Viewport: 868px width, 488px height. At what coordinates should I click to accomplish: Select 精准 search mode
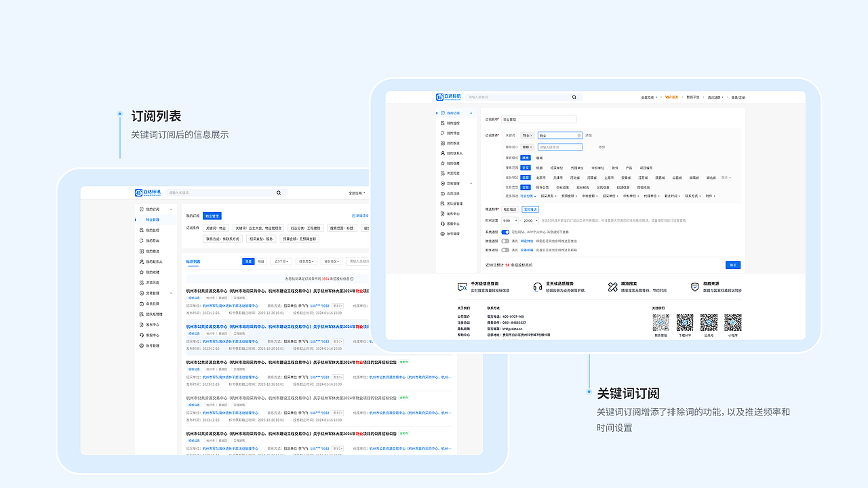pos(526,158)
